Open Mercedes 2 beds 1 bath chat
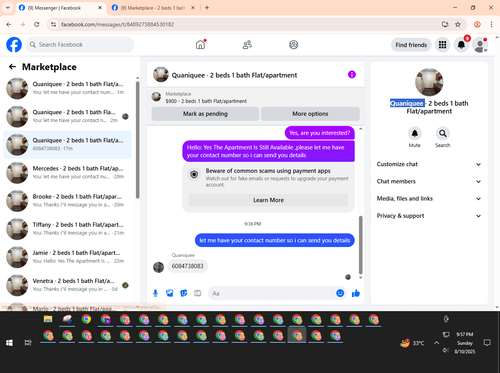 (x=67, y=173)
